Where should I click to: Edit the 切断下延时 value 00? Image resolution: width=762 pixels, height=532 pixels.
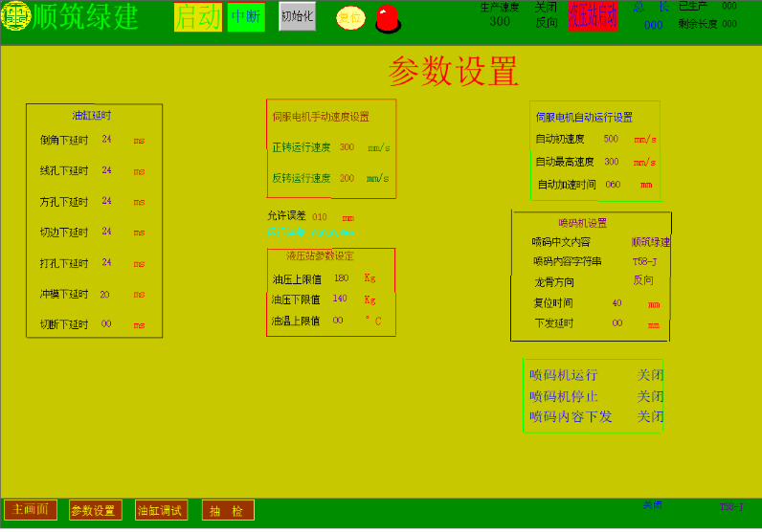(106, 324)
